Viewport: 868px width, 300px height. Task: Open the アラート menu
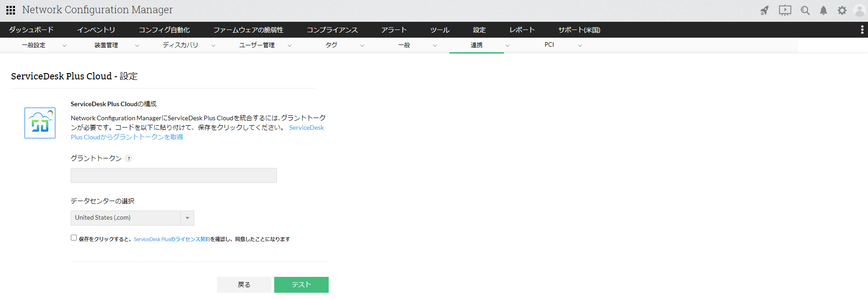pos(394,30)
